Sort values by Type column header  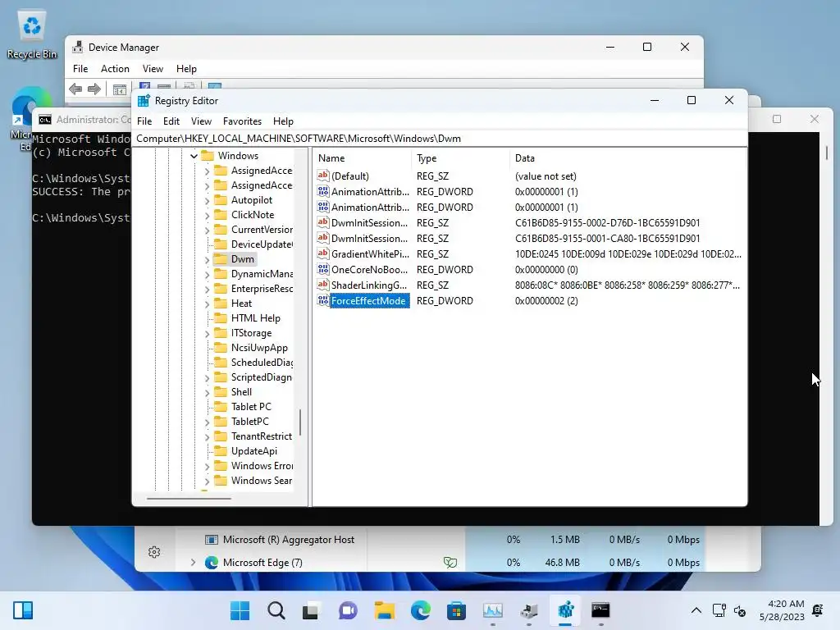point(461,158)
